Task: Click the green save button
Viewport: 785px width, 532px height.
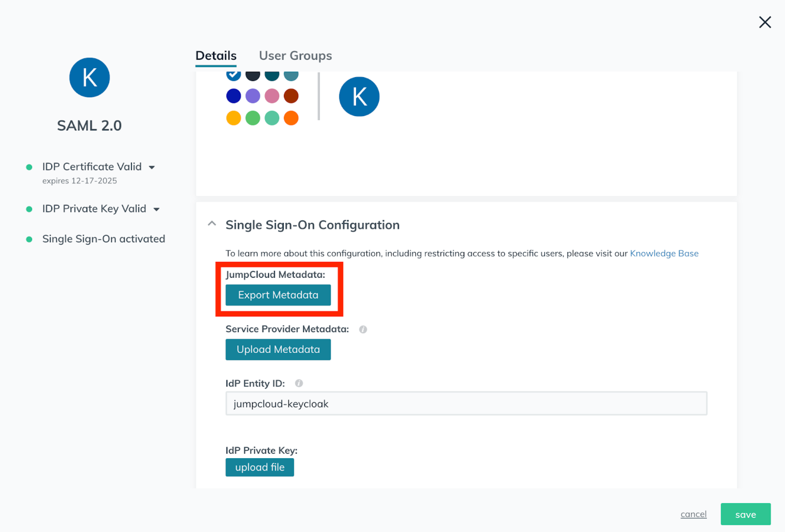Action: pos(745,514)
